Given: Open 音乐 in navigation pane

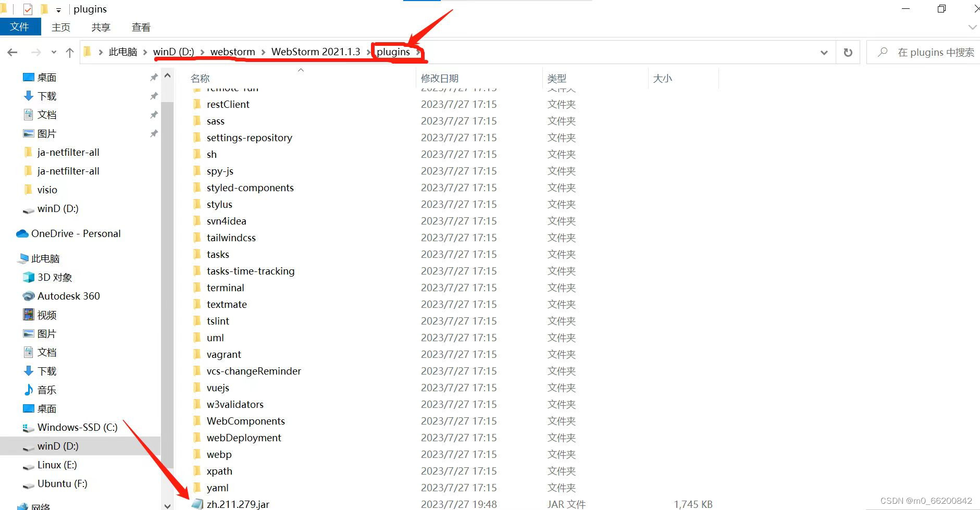Looking at the screenshot, I should (47, 390).
